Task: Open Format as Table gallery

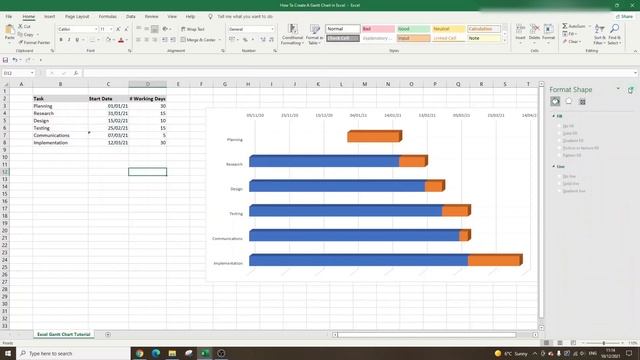Action: 315,34
